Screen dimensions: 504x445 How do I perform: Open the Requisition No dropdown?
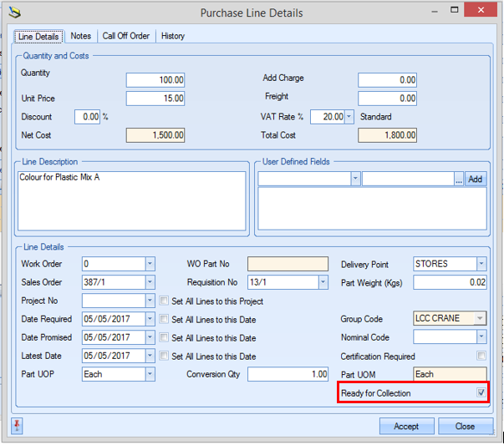(x=323, y=283)
